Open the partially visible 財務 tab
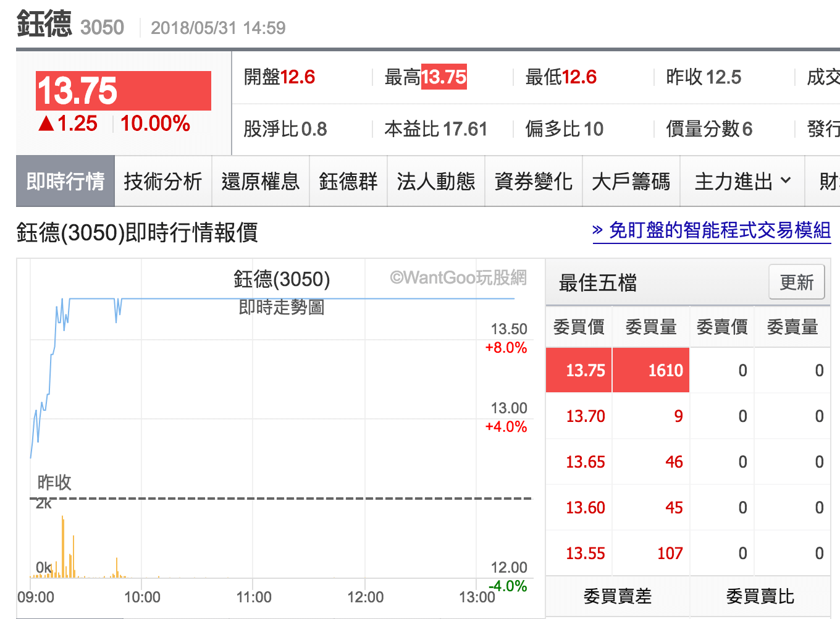 pyautogui.click(x=828, y=181)
